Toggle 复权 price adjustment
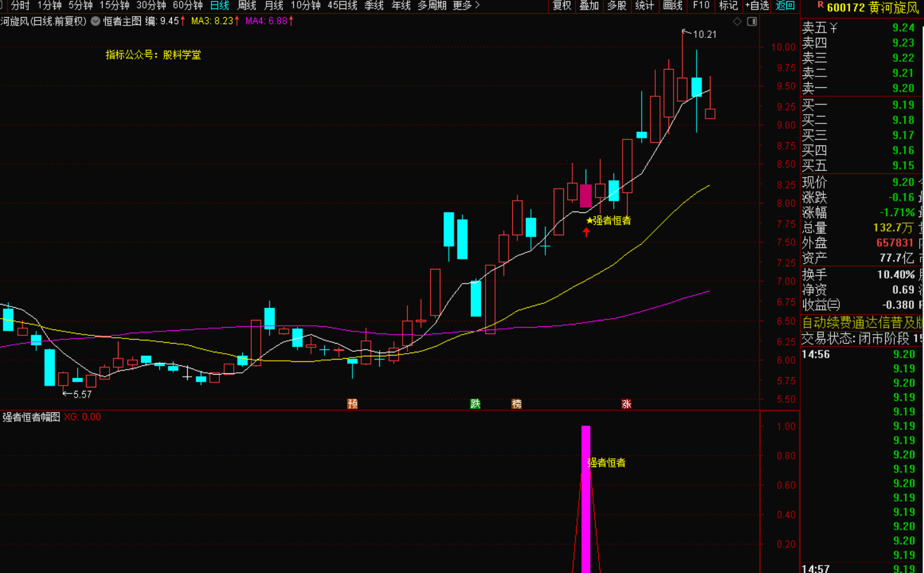The width and height of the screenshot is (924, 573). [562, 6]
